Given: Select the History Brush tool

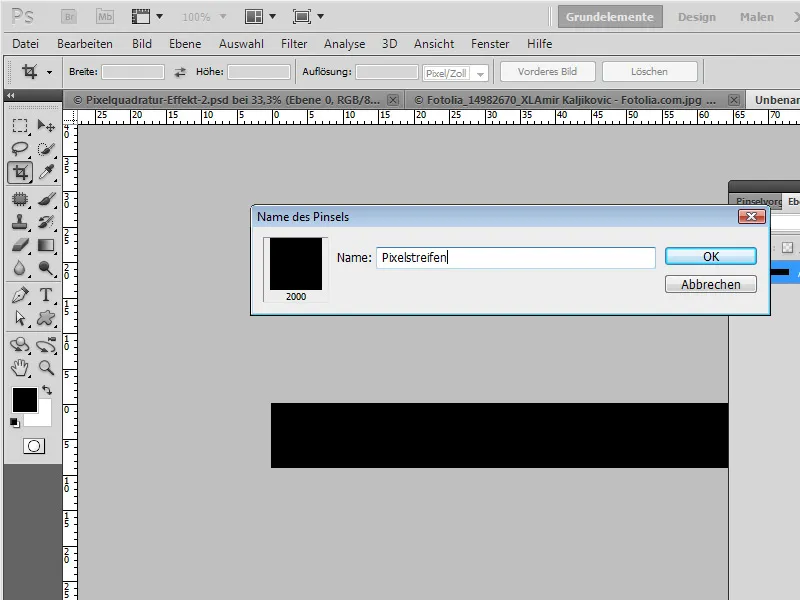Looking at the screenshot, I should [x=46, y=222].
